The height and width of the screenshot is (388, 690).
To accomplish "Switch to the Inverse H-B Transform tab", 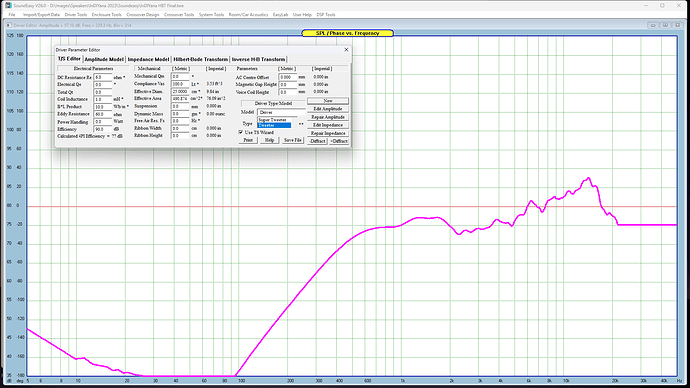I will (x=258, y=59).
